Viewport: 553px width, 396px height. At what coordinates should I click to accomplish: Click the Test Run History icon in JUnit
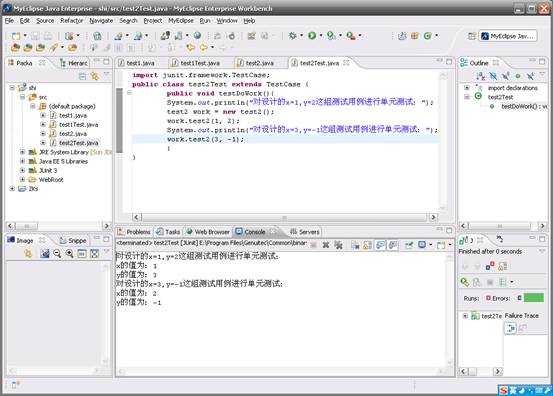(x=503, y=282)
